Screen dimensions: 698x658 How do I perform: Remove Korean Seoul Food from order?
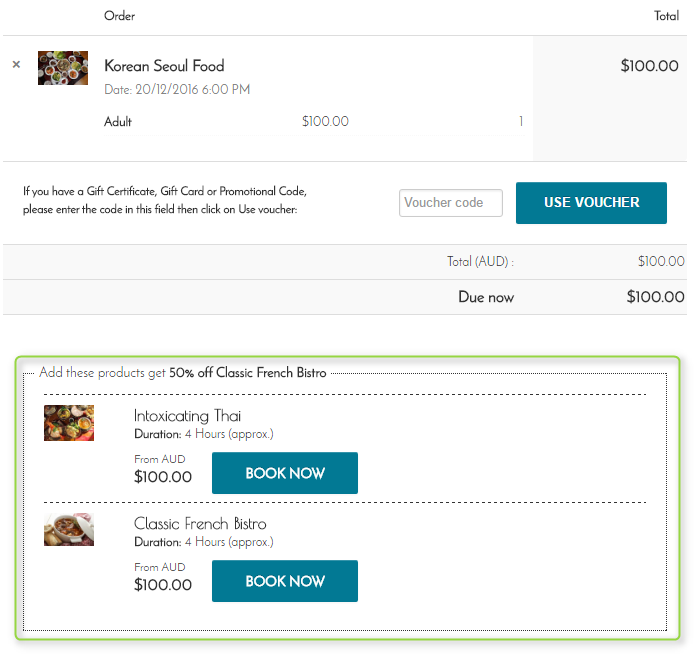coord(16,65)
